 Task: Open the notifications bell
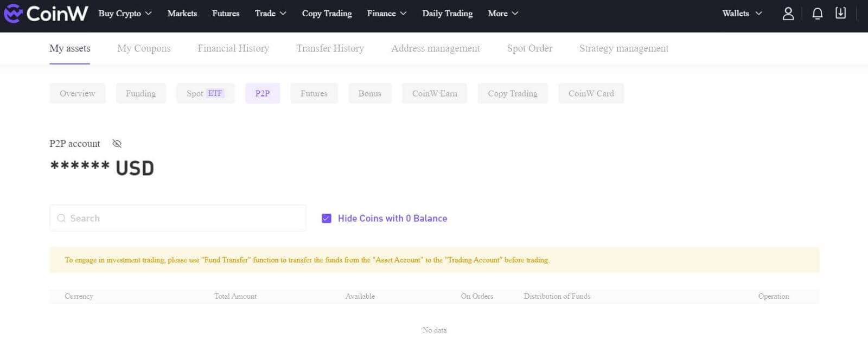[x=817, y=14]
